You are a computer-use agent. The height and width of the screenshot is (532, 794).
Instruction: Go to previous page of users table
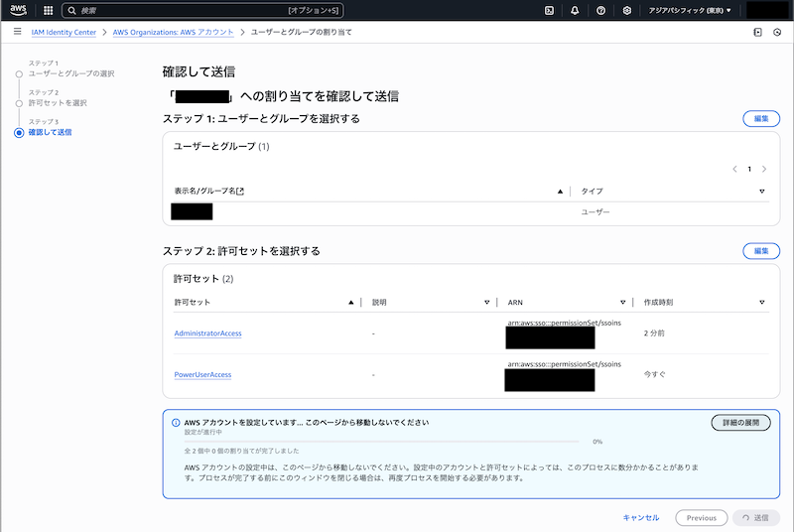tap(734, 169)
